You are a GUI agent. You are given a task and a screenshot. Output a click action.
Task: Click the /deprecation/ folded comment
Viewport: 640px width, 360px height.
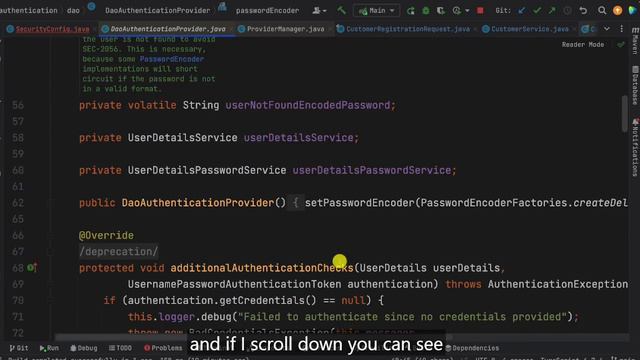[118, 252]
